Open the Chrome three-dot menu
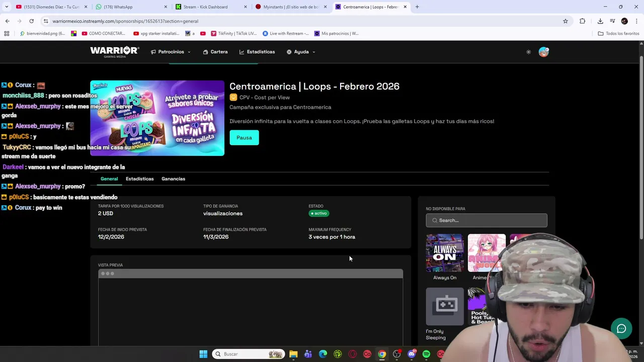 tap(636, 21)
